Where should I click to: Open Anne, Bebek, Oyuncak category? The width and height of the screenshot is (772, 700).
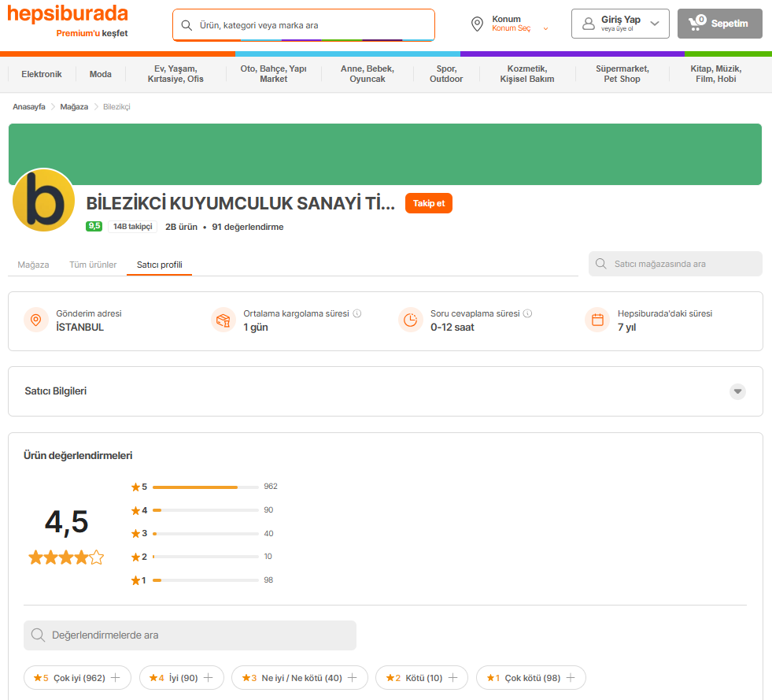pyautogui.click(x=368, y=74)
